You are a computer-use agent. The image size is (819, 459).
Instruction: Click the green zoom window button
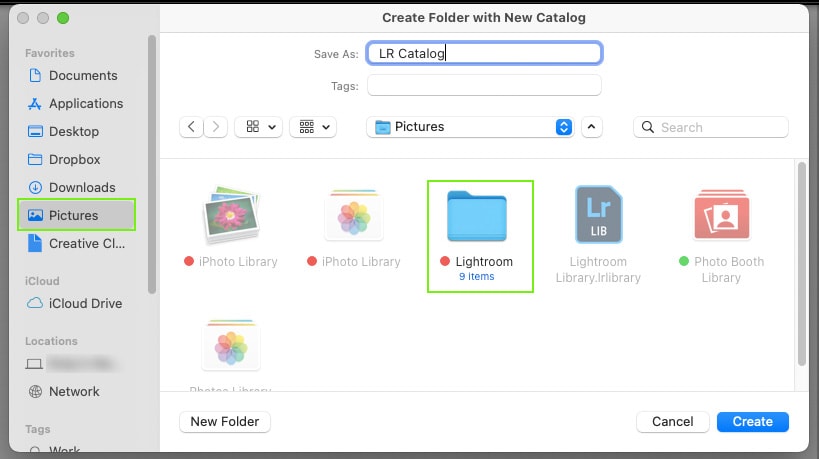pos(63,18)
